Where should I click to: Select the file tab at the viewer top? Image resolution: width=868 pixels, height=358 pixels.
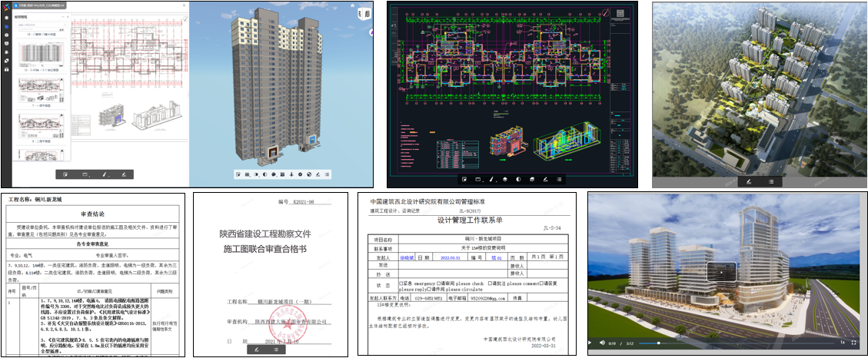click(39, 5)
